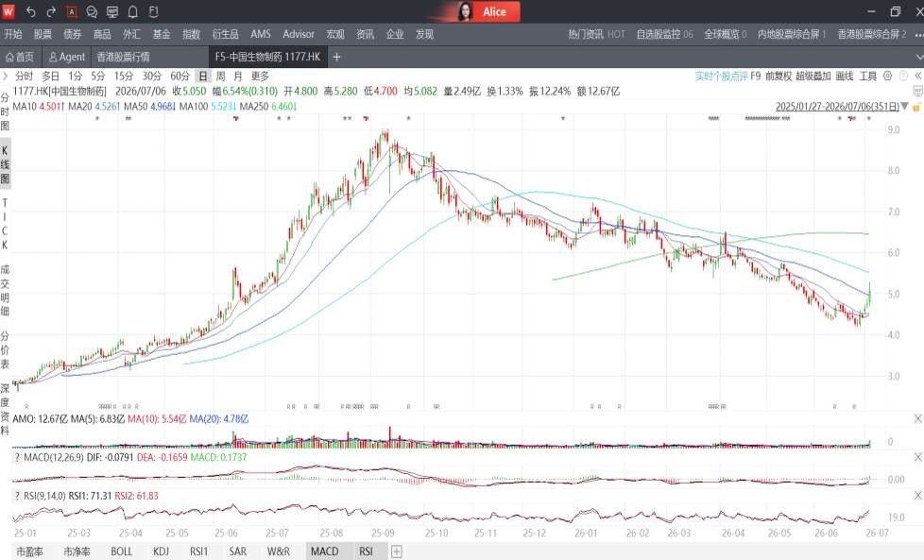Click the 实时个股点评 link

click(x=721, y=76)
